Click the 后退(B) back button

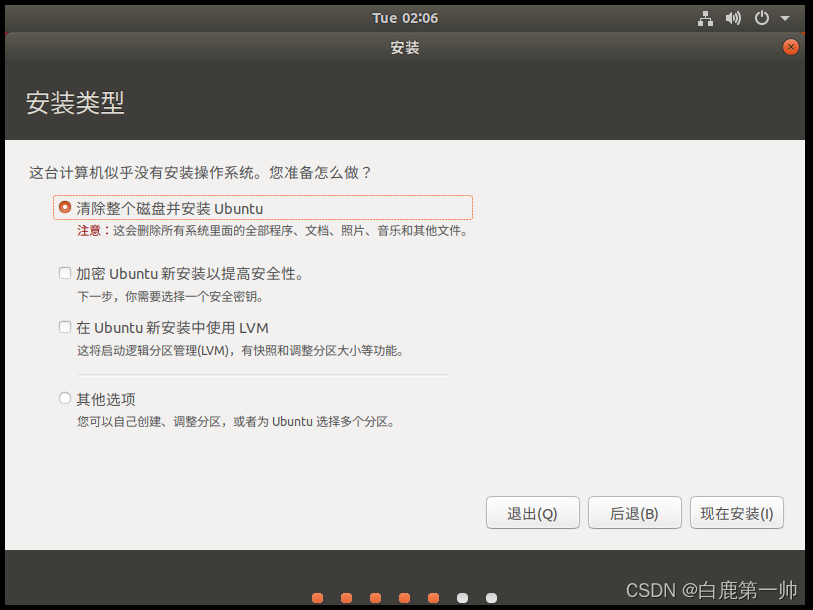click(x=635, y=513)
